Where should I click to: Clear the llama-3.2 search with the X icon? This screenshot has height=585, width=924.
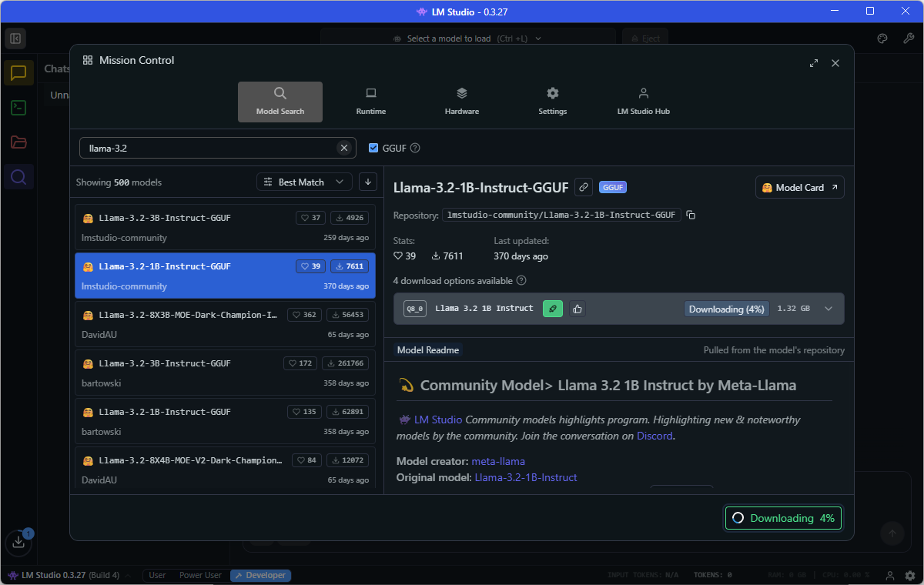[x=344, y=148]
